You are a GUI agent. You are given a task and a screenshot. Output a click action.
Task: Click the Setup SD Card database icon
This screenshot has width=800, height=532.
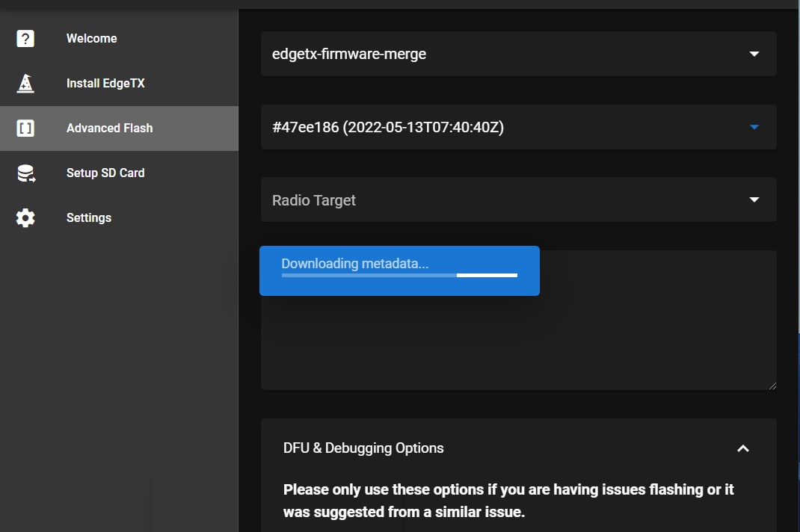[x=26, y=173]
